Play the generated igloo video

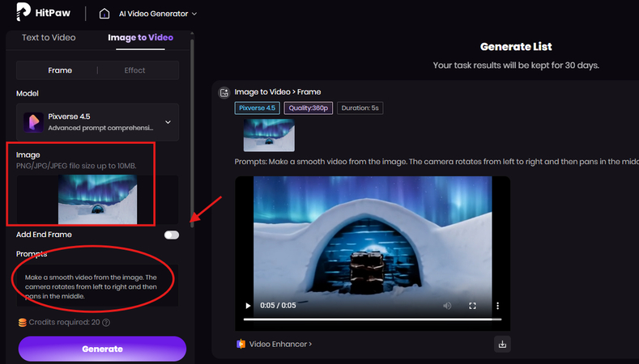coord(248,306)
